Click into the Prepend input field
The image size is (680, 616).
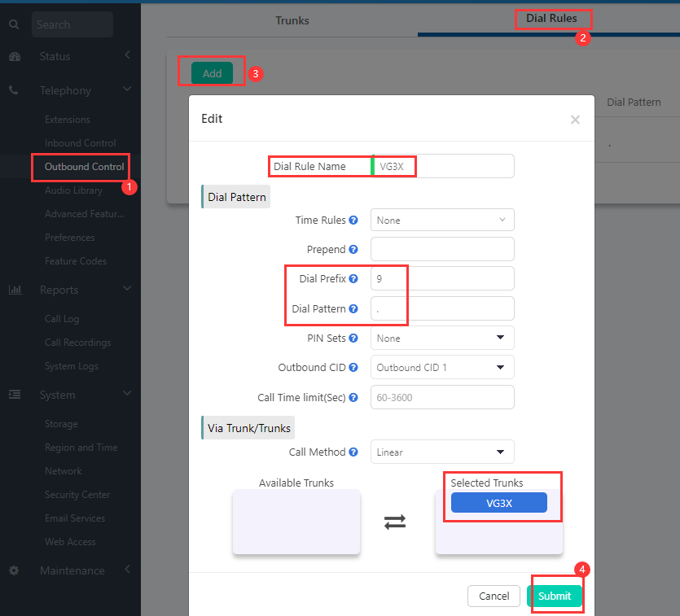pyautogui.click(x=442, y=249)
